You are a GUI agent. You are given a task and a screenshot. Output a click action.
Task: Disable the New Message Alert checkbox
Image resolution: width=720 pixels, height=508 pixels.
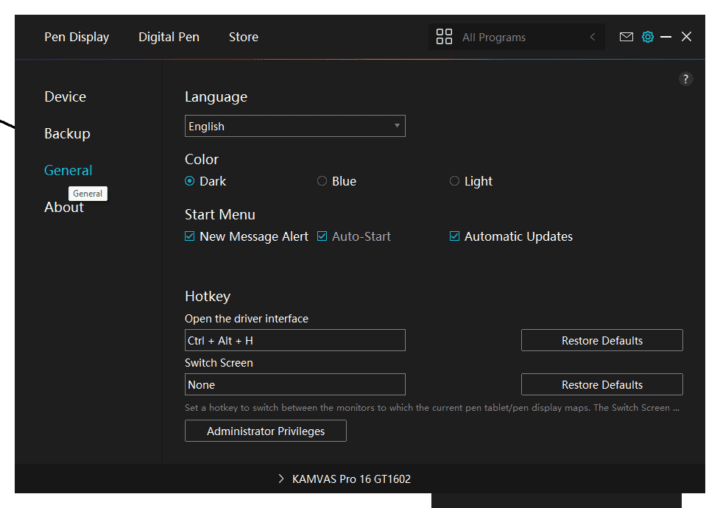click(x=190, y=237)
